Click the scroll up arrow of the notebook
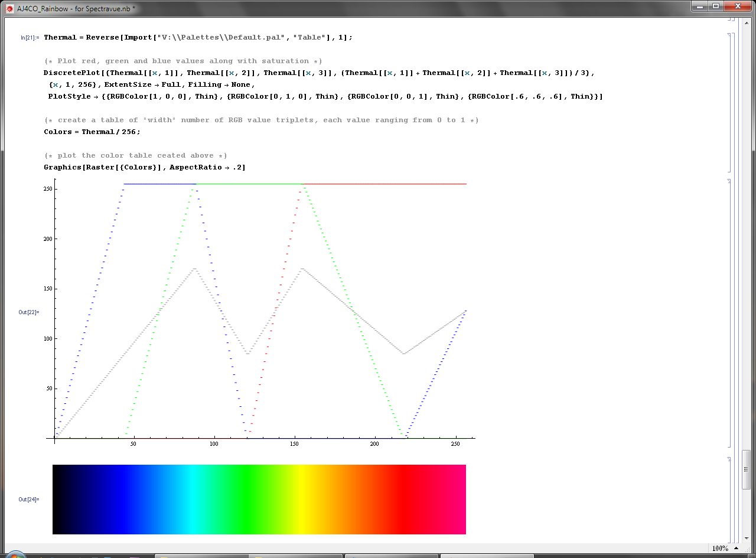The image size is (756, 558). tap(747, 22)
